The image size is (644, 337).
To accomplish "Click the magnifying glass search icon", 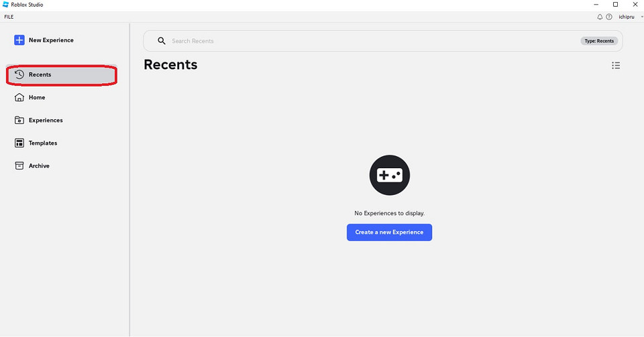I will click(161, 41).
